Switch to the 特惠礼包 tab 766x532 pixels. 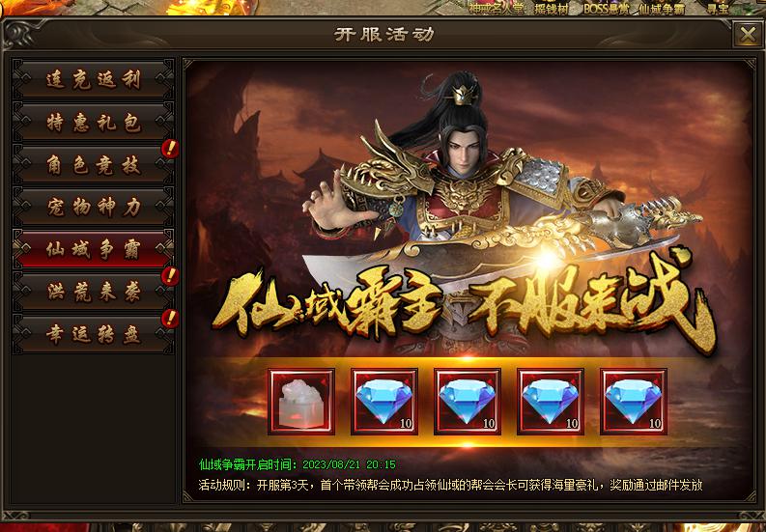tap(94, 122)
